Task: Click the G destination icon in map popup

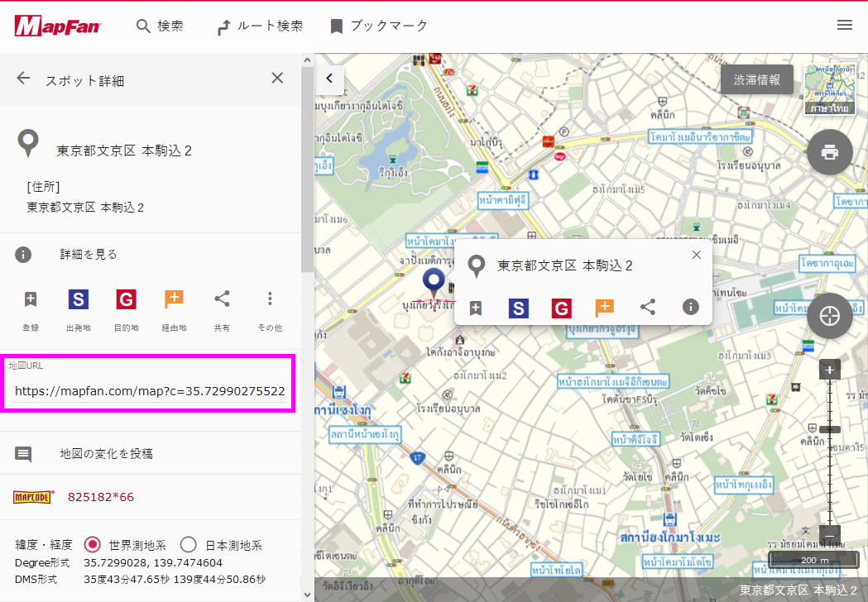Action: click(561, 308)
